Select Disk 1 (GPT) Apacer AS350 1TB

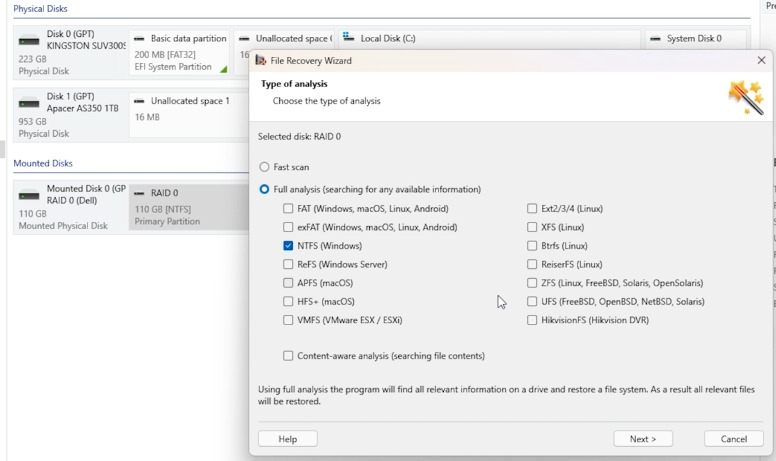[70, 115]
